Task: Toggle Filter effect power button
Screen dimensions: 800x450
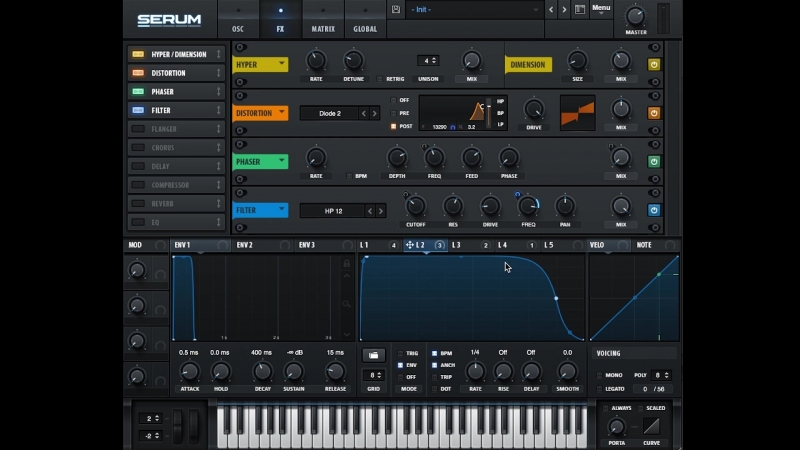Action: (x=654, y=210)
